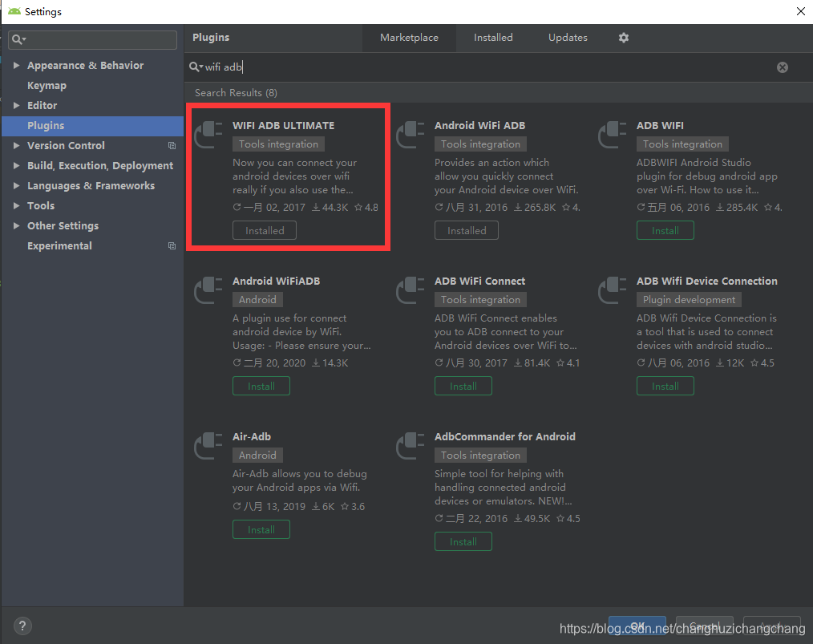Open the WIFI ADB ULTIMATE plugin title

tap(284, 125)
